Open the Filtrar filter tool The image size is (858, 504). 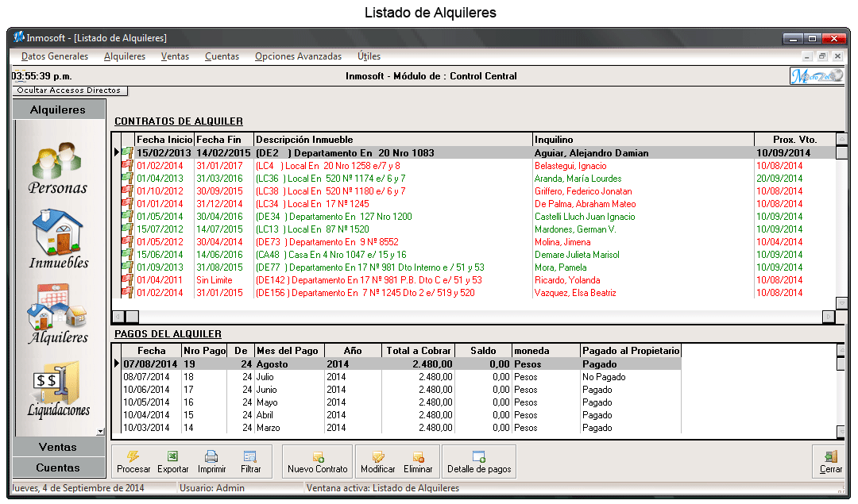tap(250, 462)
